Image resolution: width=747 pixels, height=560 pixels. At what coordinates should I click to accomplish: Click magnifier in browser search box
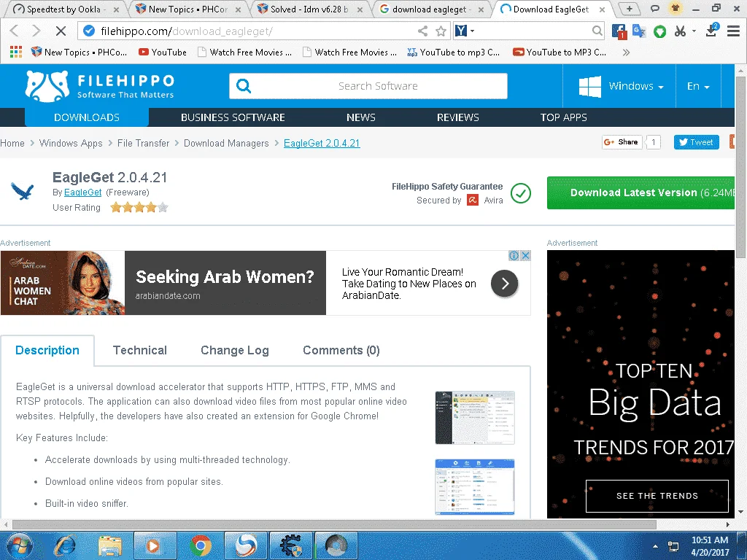coord(597,31)
